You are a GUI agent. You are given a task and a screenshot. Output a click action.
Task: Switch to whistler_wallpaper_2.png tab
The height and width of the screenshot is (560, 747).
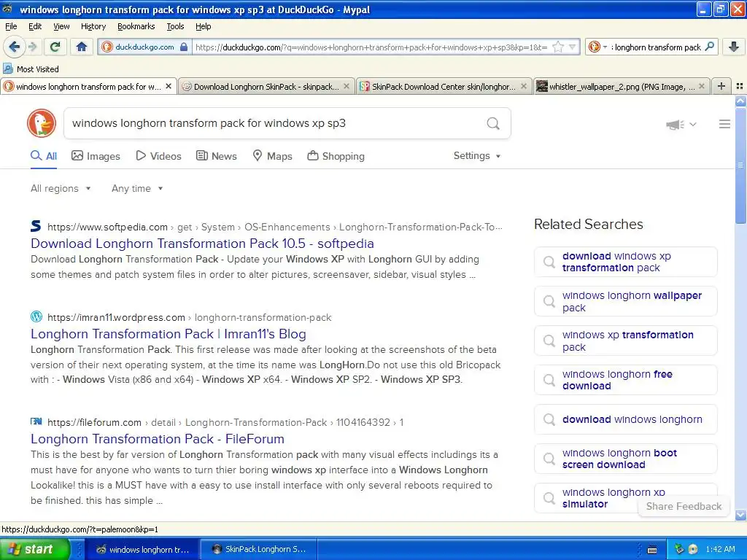622,86
